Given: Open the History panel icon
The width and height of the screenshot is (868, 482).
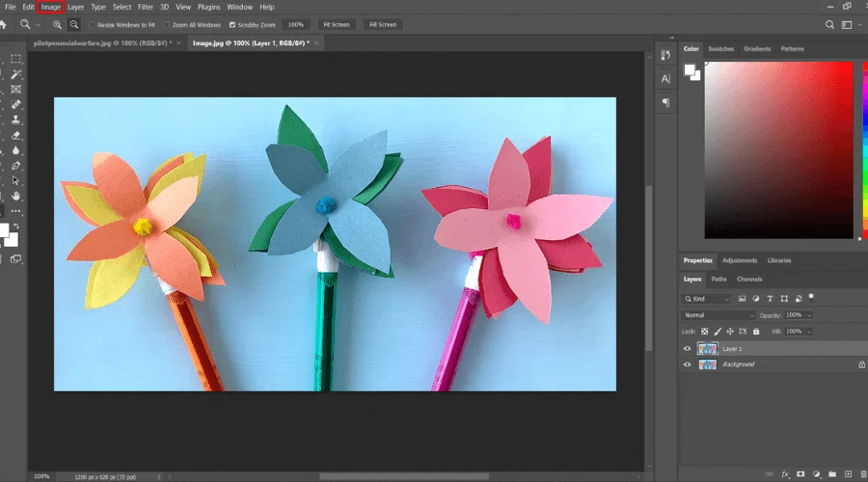Looking at the screenshot, I should point(665,54).
